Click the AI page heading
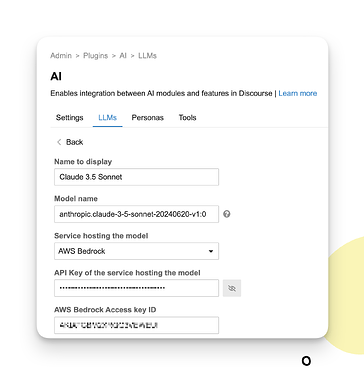Viewport: 364px width, 375px height. click(x=56, y=76)
